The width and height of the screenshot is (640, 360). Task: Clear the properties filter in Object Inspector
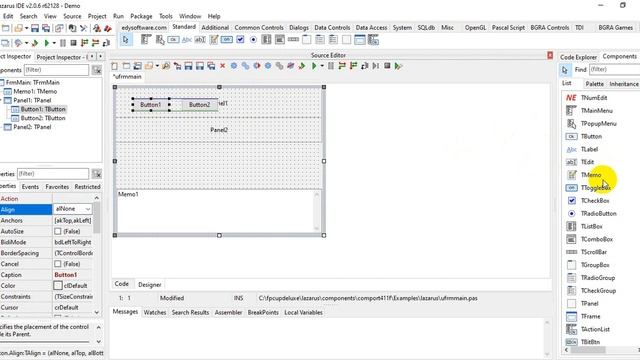click(x=97, y=174)
